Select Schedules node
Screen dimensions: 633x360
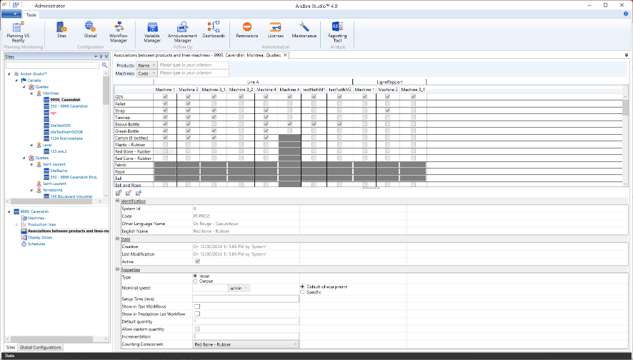coord(36,244)
